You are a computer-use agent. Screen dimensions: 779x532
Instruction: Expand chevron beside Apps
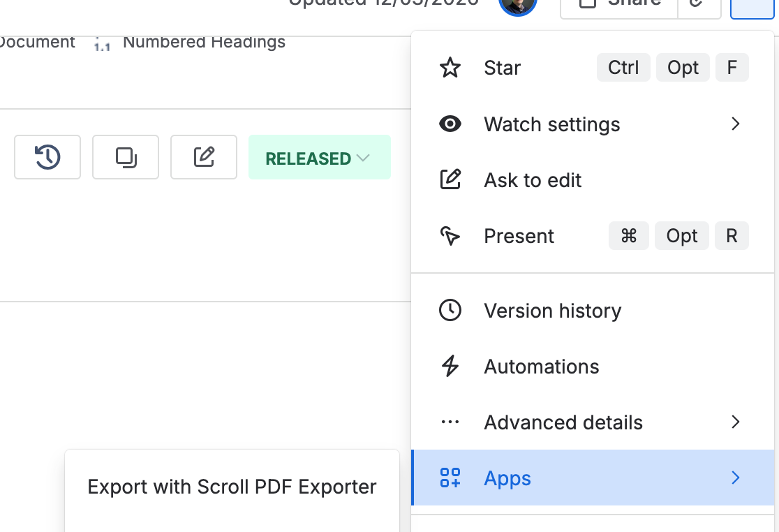point(736,478)
